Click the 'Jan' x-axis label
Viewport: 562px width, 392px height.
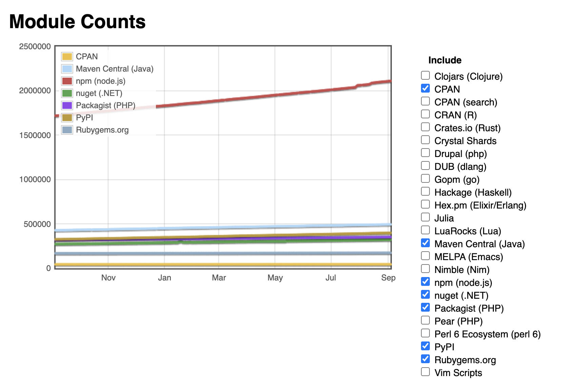point(165,278)
